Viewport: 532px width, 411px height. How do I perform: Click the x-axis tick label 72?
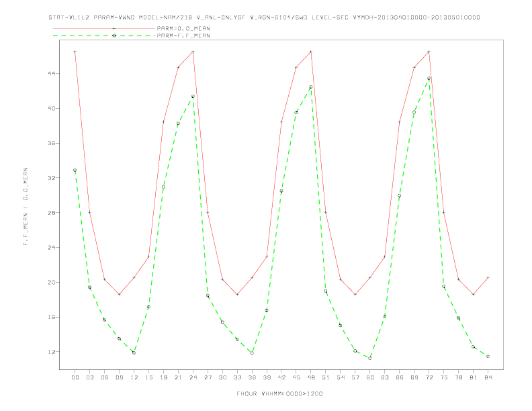coord(429,377)
